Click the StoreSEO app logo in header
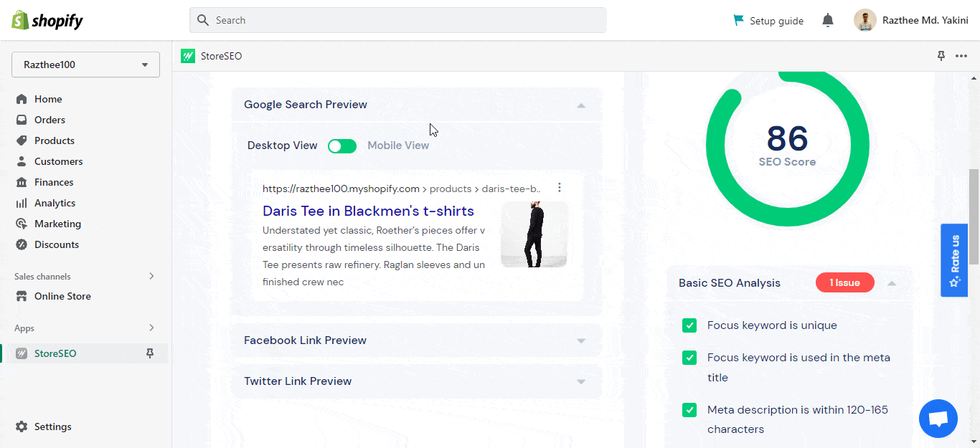980x448 pixels. pos(188,56)
